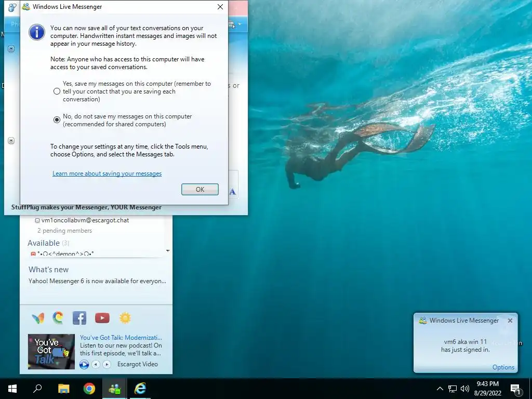
Task: Play the Escargot Video
Action: tap(84, 364)
